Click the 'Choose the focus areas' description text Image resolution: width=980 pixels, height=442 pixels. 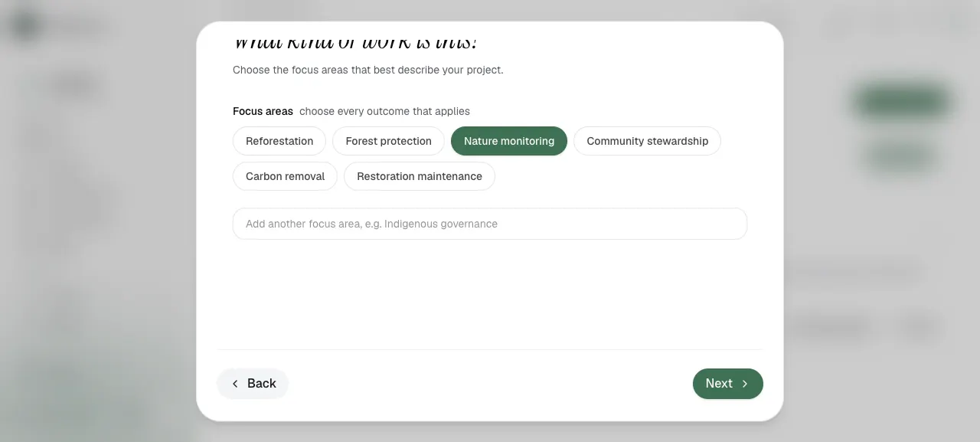click(368, 70)
